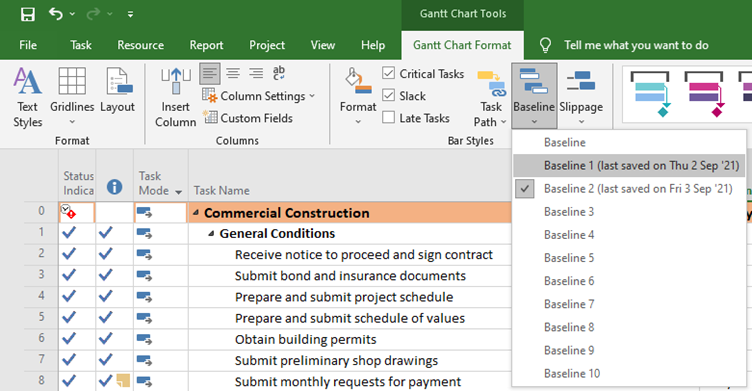The width and height of the screenshot is (752, 391).
Task: Disable the Slack checkbox
Action: tap(388, 95)
